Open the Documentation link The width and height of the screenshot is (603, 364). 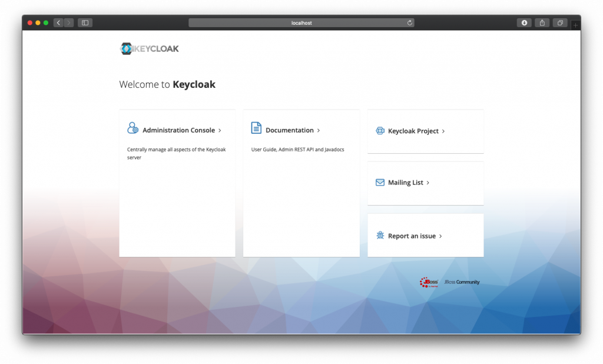point(290,130)
